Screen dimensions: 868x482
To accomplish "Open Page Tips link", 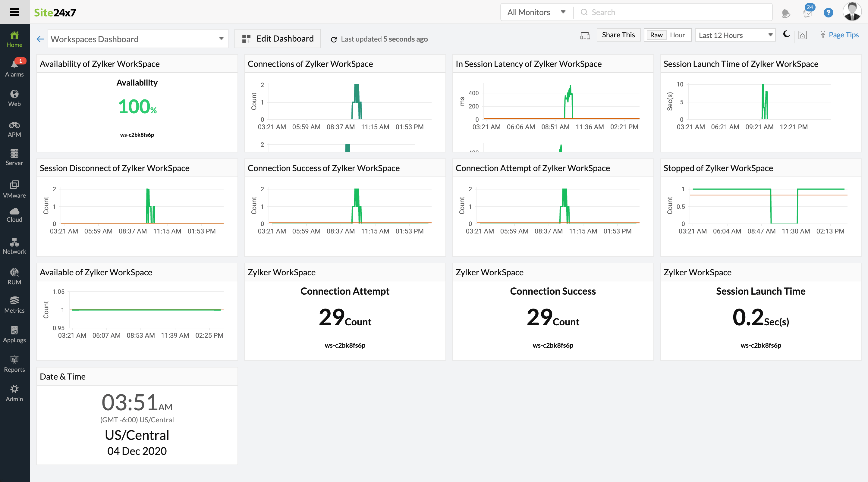I will (x=843, y=34).
